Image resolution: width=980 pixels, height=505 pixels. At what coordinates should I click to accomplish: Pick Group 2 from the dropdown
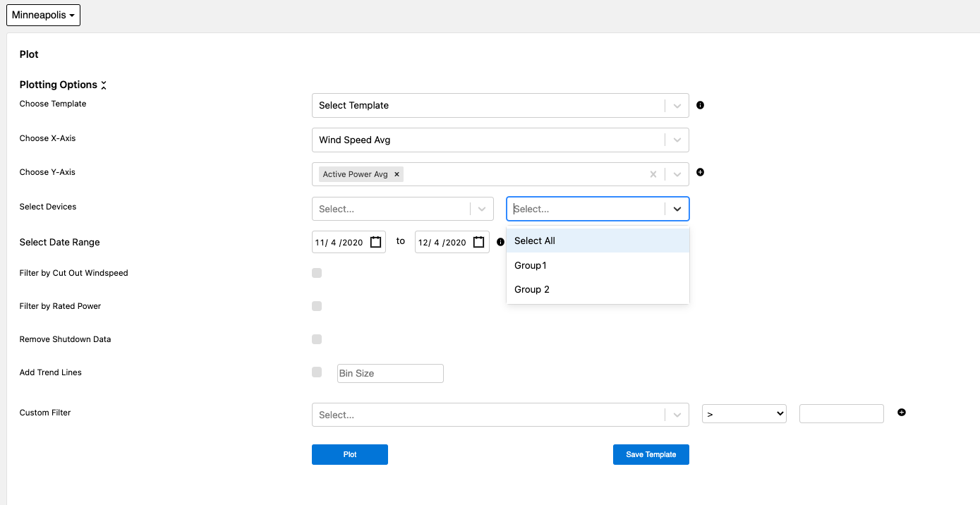point(532,289)
